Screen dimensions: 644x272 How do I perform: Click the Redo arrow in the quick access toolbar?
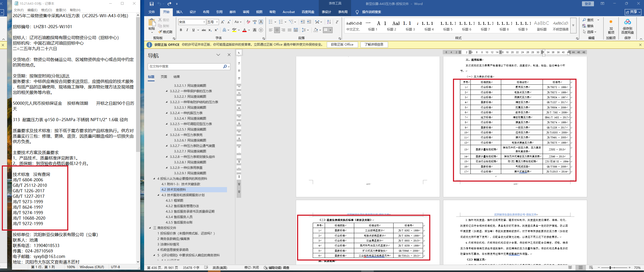169,4
